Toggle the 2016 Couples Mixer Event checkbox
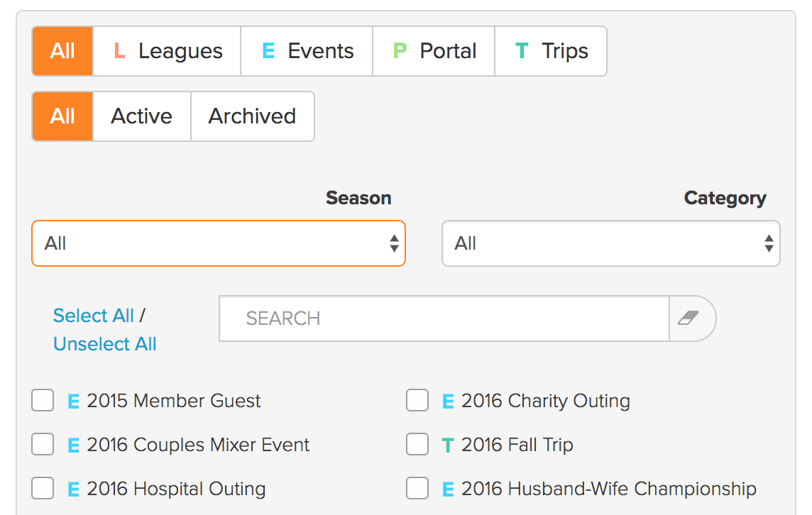The image size is (812, 515). (43, 444)
